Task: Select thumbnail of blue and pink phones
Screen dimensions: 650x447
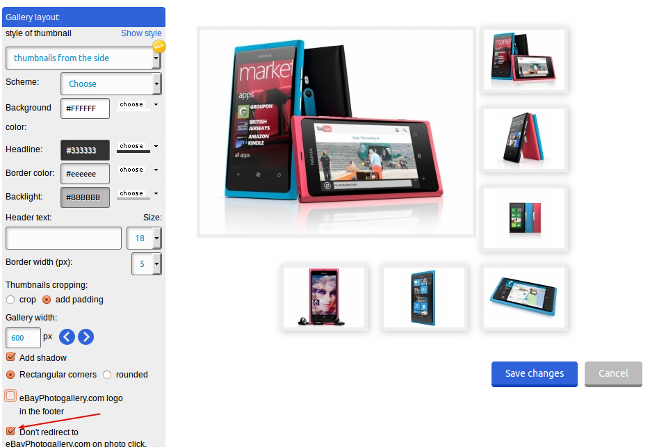Action: click(524, 60)
